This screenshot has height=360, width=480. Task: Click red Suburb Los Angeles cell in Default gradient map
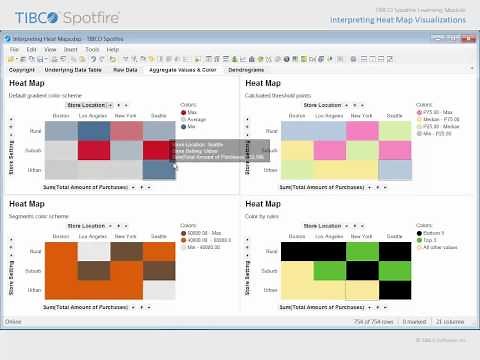pos(94,150)
